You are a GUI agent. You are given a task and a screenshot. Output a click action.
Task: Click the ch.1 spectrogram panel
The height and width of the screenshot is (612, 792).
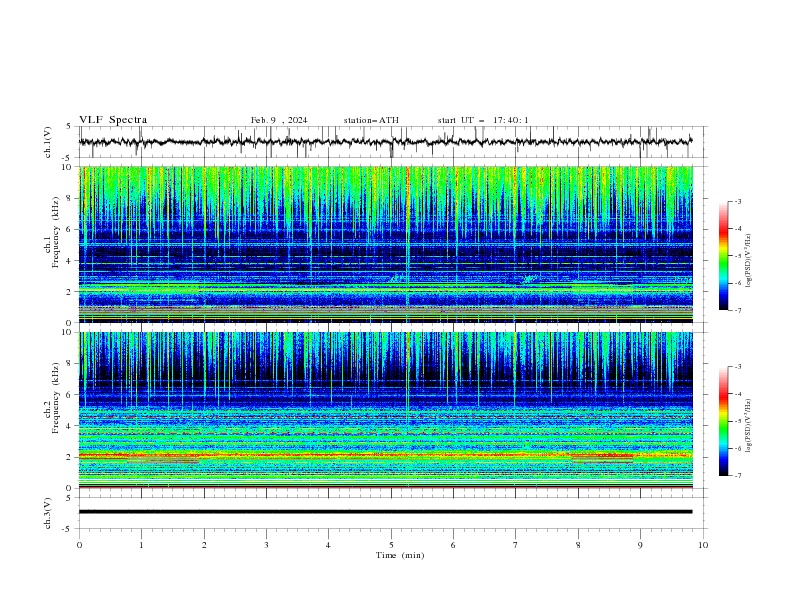click(x=385, y=244)
